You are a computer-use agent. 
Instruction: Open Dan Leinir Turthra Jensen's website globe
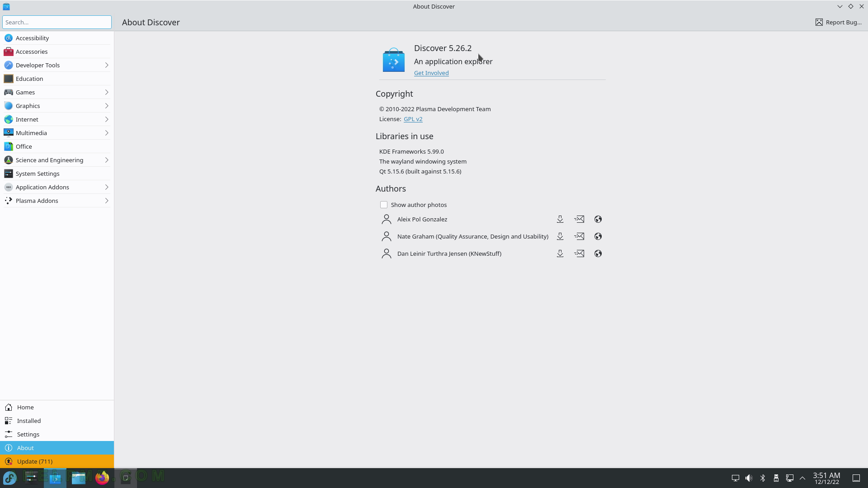598,253
